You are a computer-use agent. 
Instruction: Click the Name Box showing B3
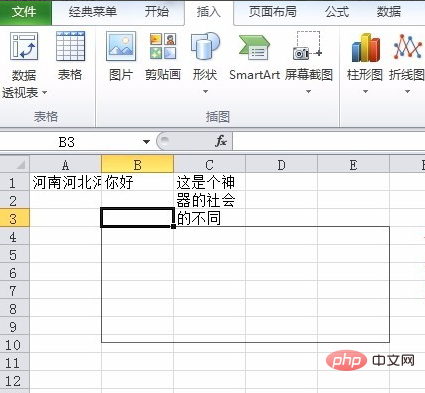click(x=67, y=142)
